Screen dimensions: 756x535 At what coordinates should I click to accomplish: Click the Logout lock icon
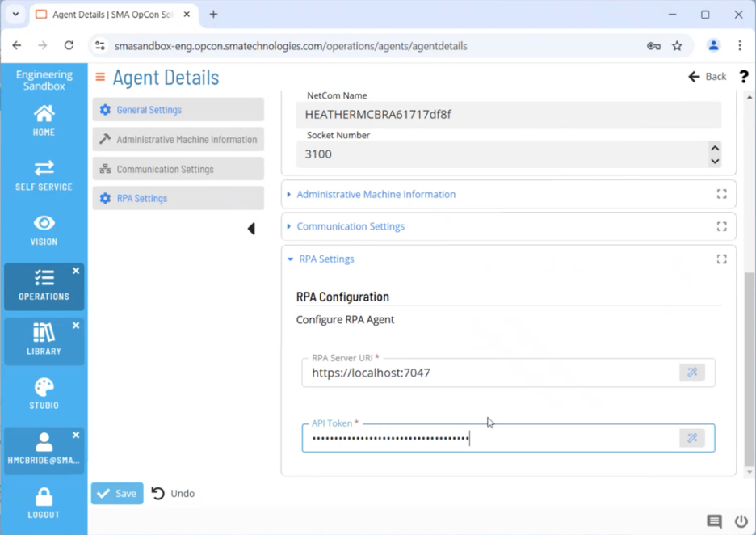(x=44, y=497)
